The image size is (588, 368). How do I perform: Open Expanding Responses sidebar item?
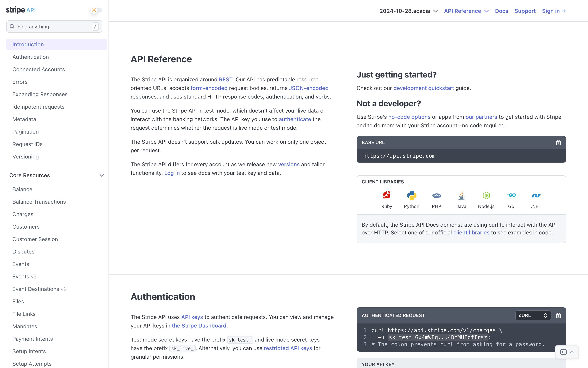40,94
